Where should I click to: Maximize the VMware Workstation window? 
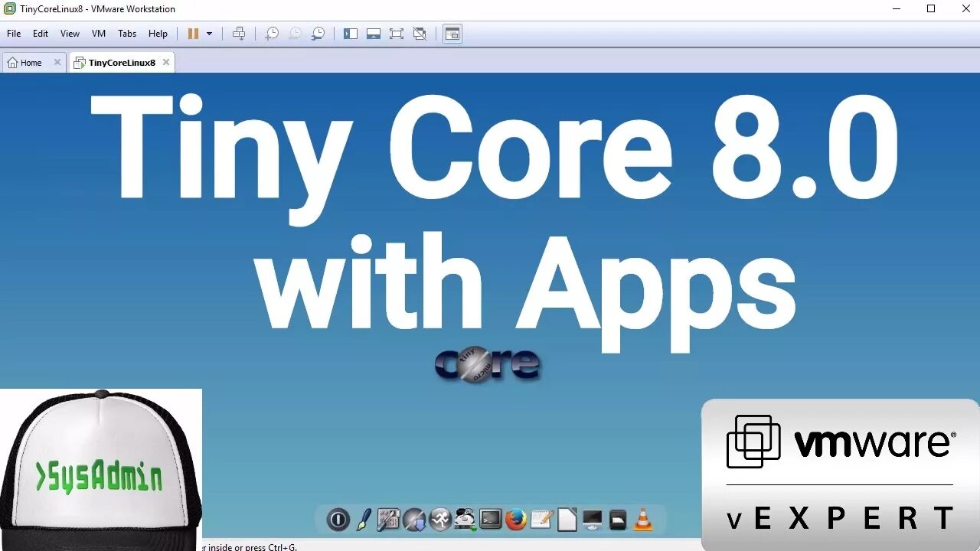point(931,9)
